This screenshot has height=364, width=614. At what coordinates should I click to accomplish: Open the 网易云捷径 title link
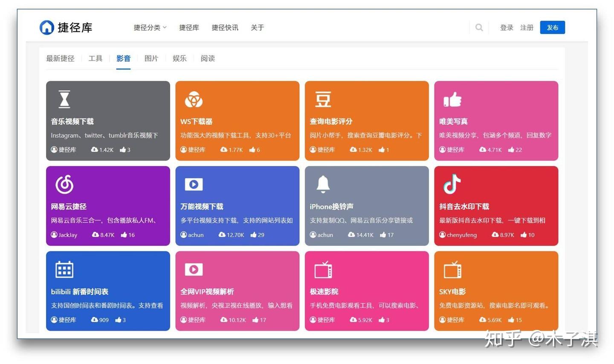69,207
